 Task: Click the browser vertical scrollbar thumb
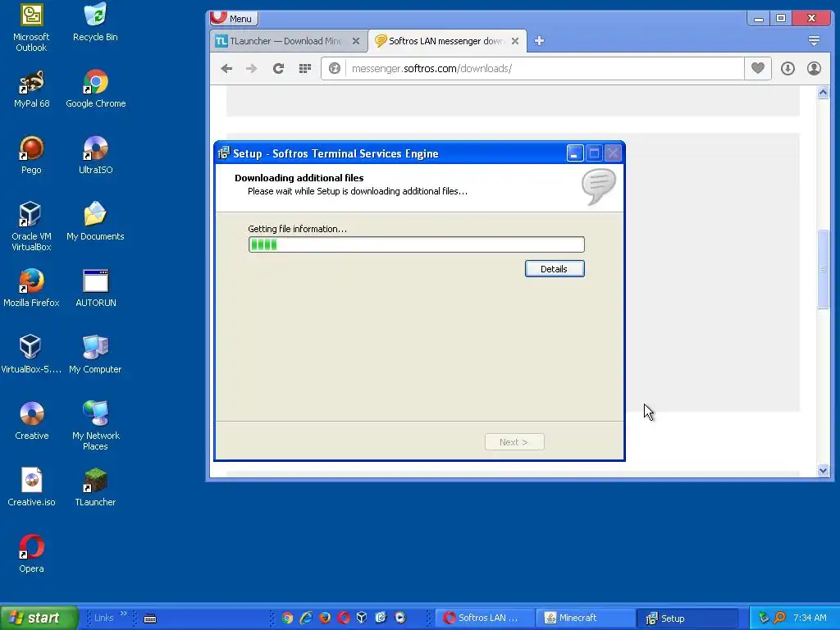pos(823,268)
